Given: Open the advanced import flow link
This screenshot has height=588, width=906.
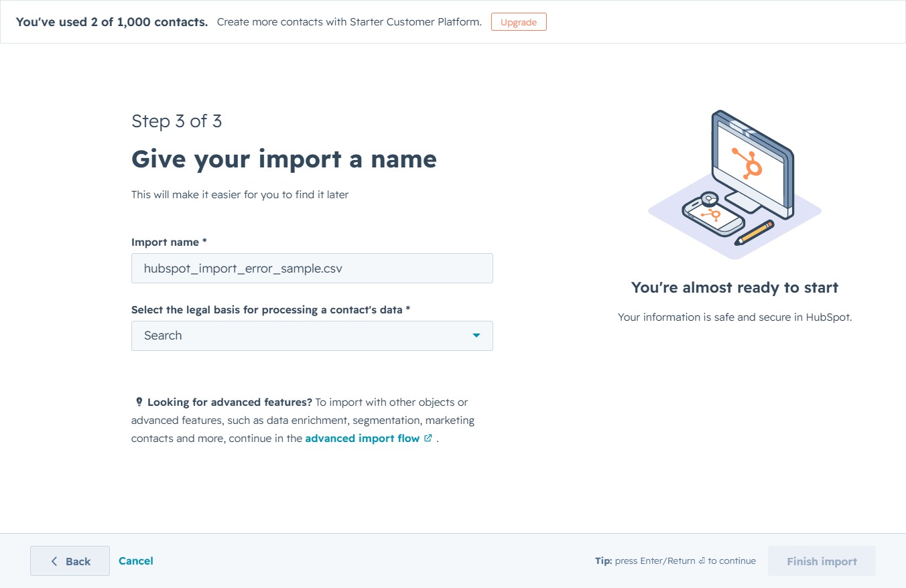Looking at the screenshot, I should [363, 439].
